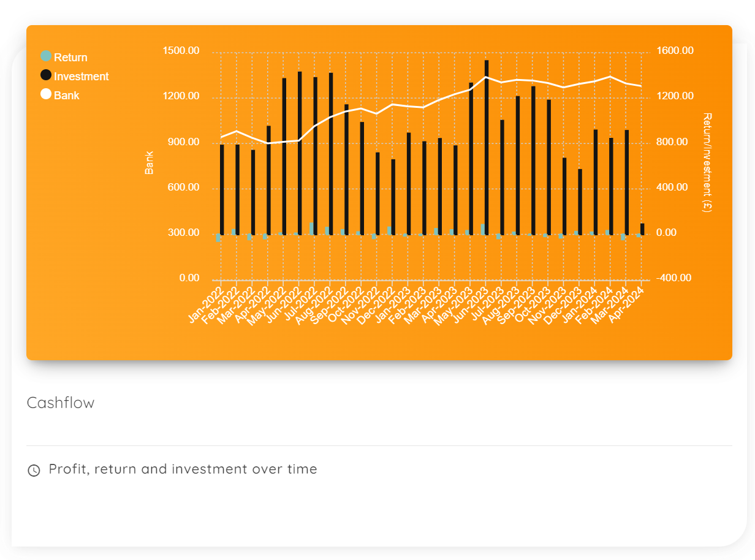This screenshot has width=755, height=560.
Task: Click the teal Return legend color dot
Action: 46,56
